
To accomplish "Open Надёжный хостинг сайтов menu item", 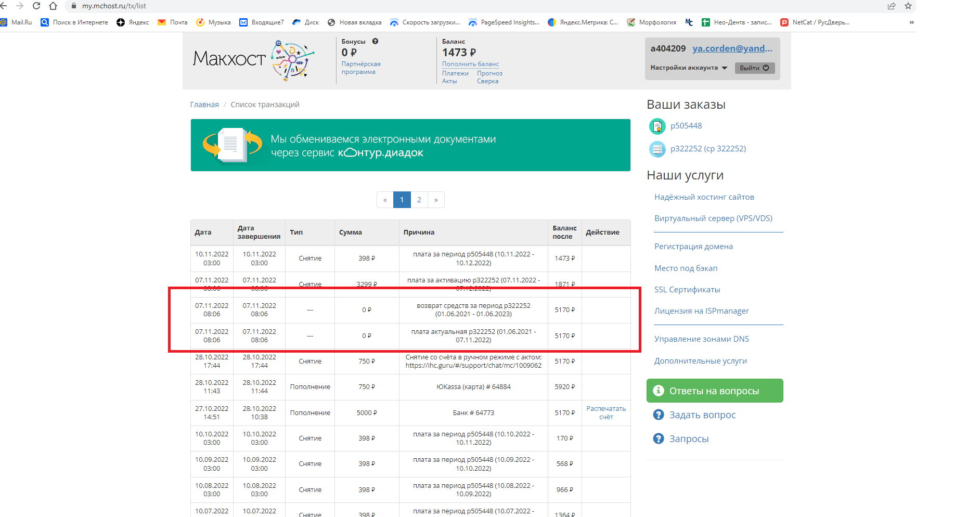I will point(704,197).
